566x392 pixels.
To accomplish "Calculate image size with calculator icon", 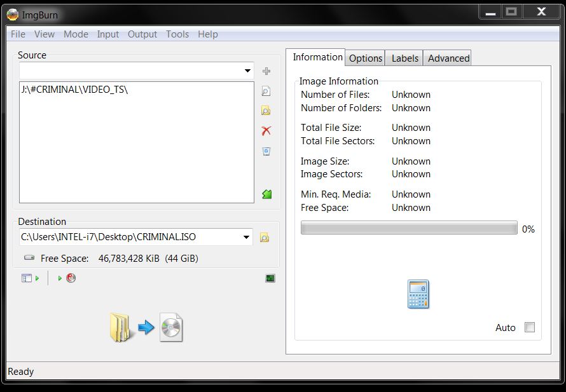I will coord(418,294).
